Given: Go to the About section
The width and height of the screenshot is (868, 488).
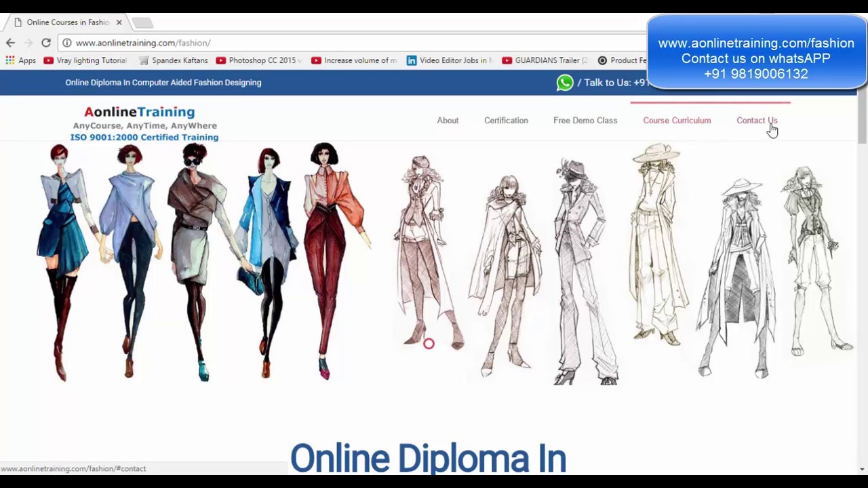Looking at the screenshot, I should pyautogui.click(x=448, y=121).
